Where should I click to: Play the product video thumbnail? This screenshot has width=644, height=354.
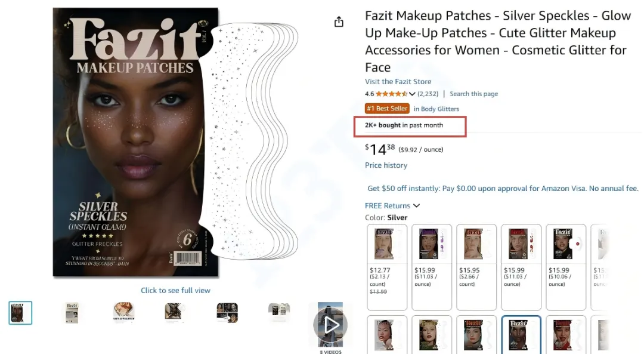(330, 325)
